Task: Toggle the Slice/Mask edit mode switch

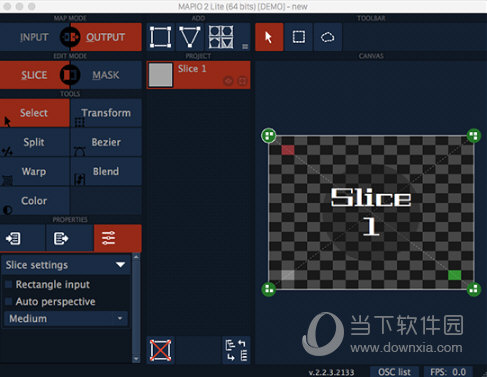Action: click(70, 75)
